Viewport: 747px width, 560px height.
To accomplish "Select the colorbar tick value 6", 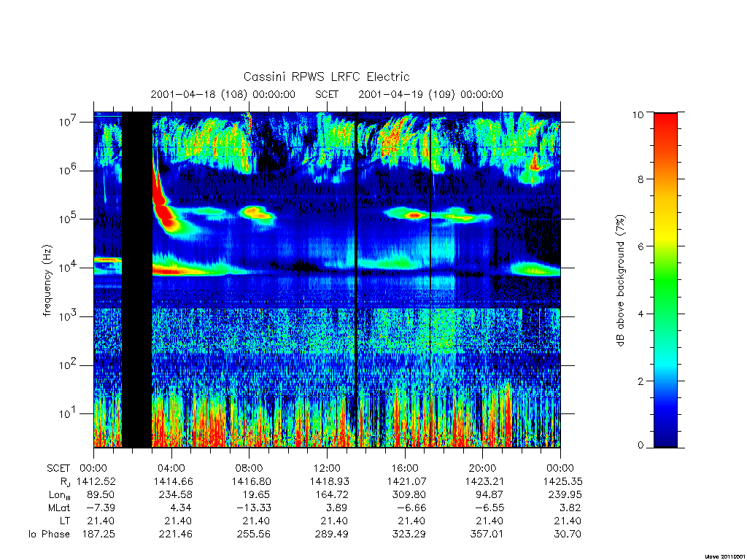I will coord(640,246).
